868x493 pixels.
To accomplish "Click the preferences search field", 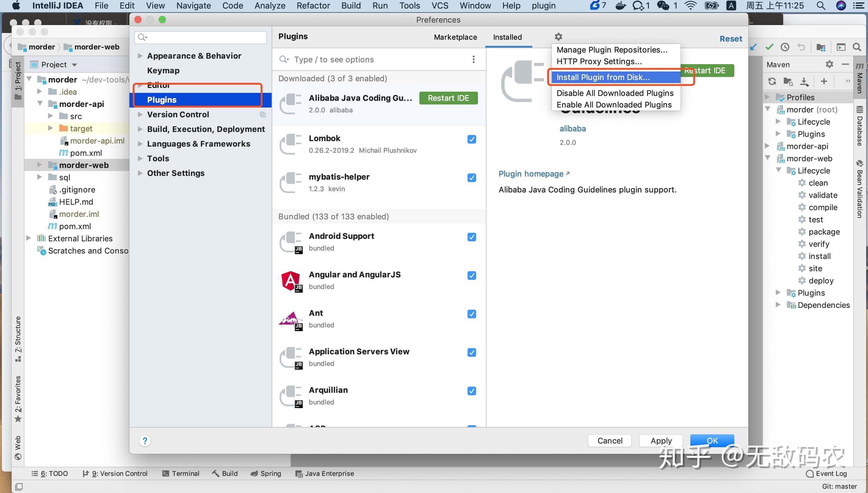I will click(203, 37).
